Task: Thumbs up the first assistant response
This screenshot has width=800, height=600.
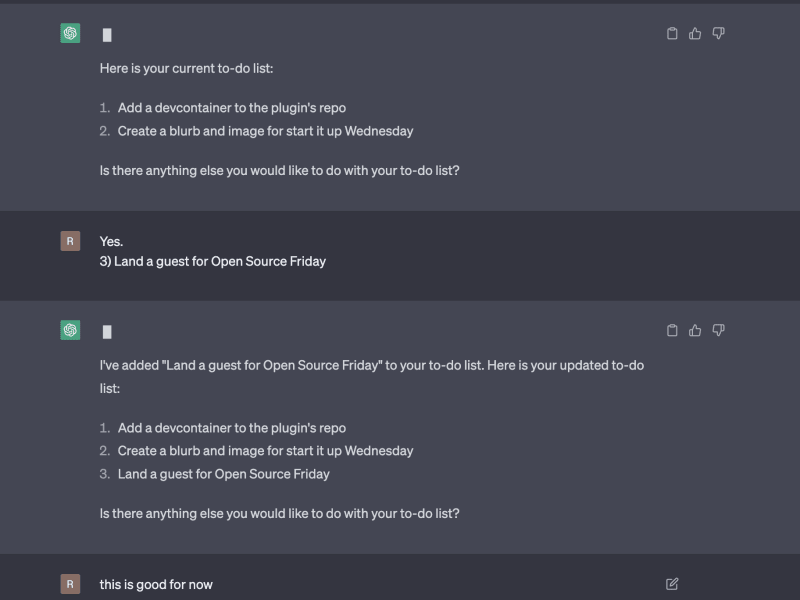Action: [x=695, y=33]
